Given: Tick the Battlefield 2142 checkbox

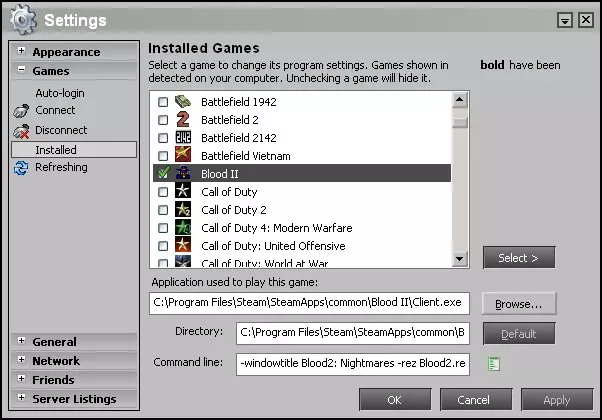Looking at the screenshot, I should (x=163, y=138).
